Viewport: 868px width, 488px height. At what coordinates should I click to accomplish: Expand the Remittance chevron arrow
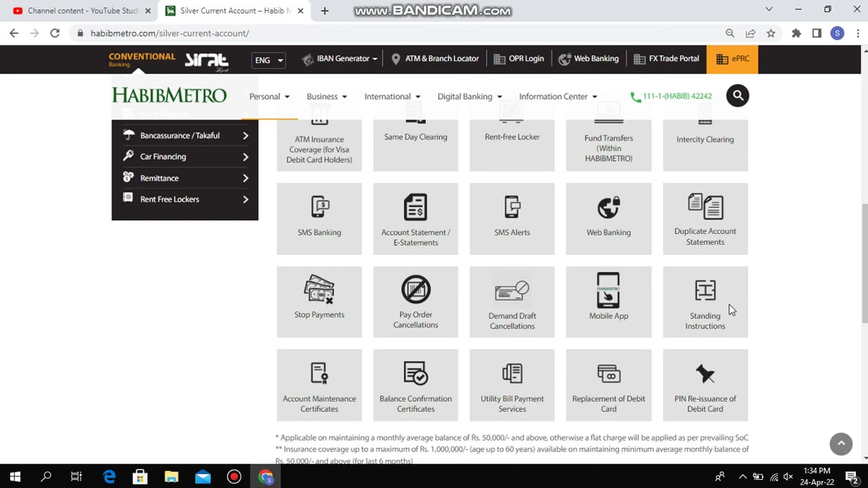pos(245,178)
